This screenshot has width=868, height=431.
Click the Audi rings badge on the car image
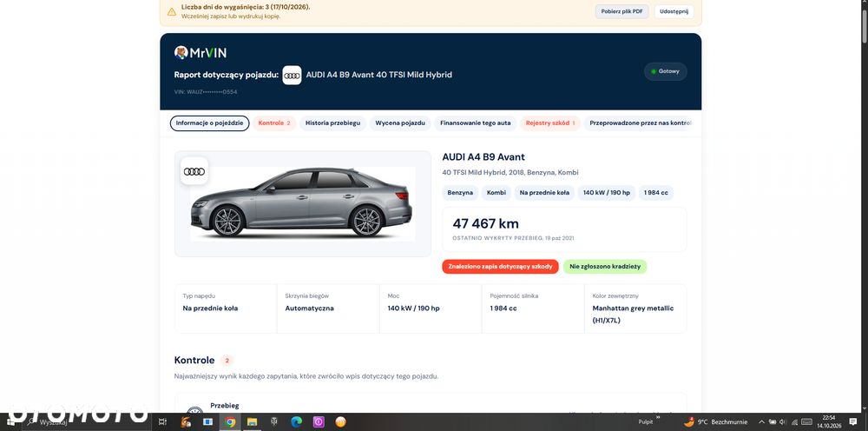point(194,171)
